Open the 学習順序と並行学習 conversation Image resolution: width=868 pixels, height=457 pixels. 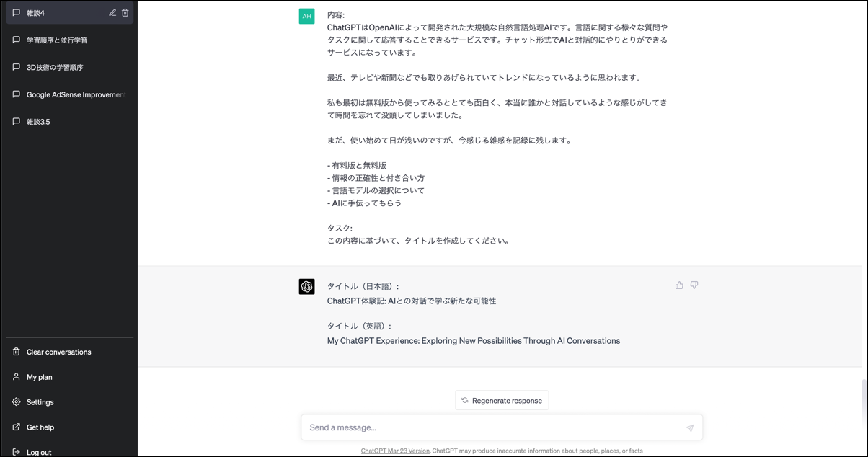[x=57, y=40]
